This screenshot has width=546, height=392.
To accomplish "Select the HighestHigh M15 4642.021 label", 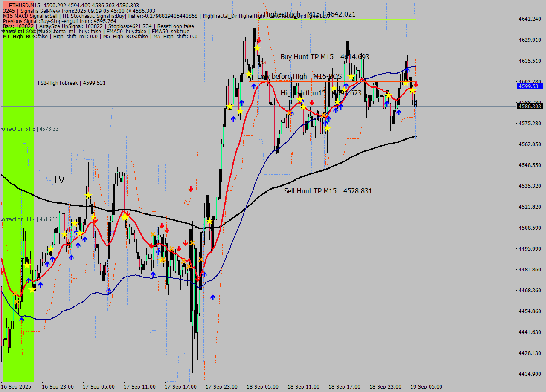I will [309, 14].
